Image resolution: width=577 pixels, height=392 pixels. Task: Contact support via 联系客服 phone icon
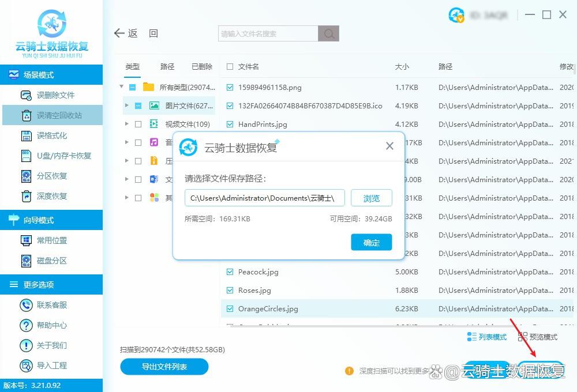pos(26,305)
